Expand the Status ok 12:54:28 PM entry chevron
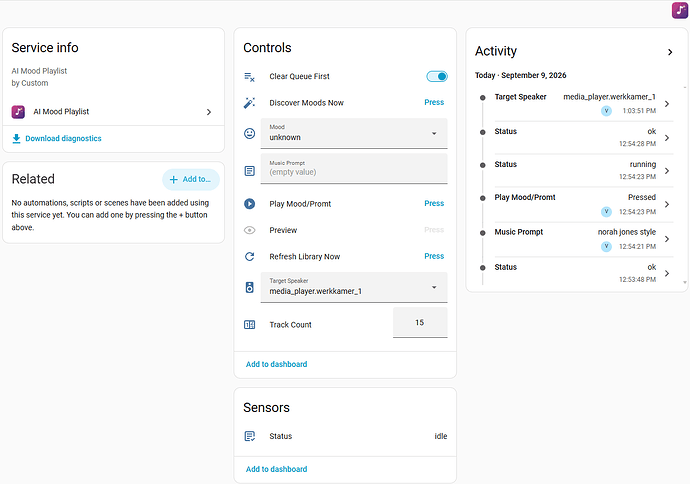Image resolution: width=690 pixels, height=484 pixels. [667, 138]
